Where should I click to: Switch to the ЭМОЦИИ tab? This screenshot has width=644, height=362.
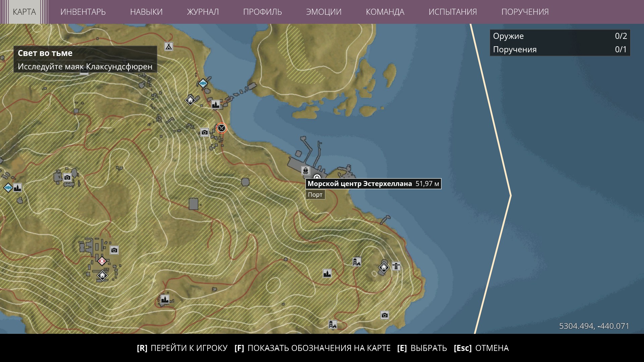tap(324, 12)
